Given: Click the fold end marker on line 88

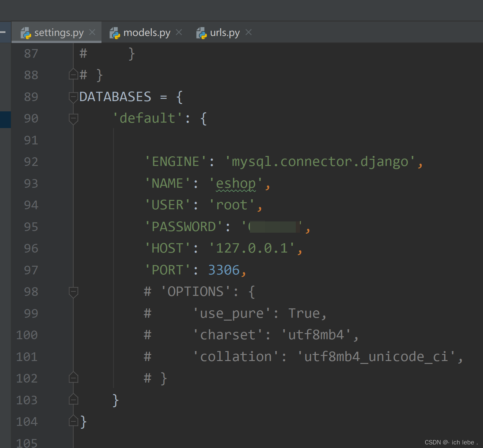Looking at the screenshot, I should click(x=74, y=74).
